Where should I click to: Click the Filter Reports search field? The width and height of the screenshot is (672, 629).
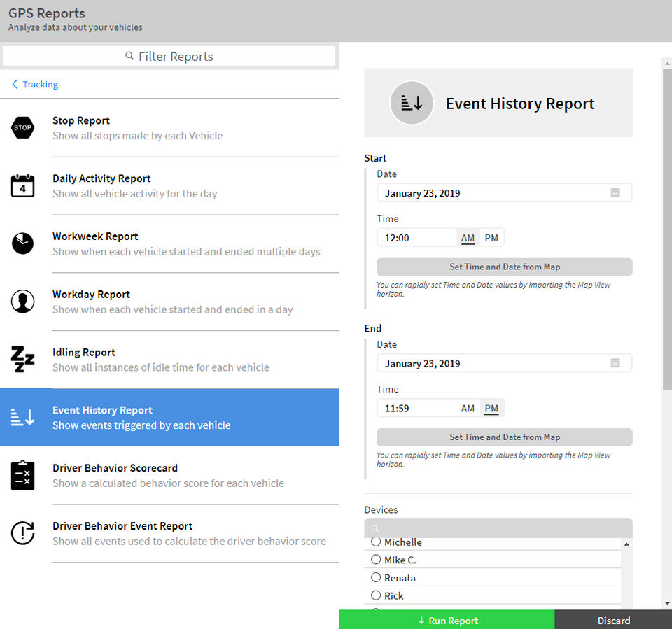click(169, 56)
